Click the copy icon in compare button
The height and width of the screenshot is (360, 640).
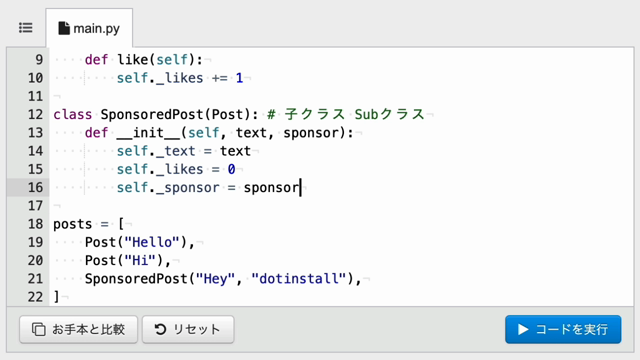(39, 329)
